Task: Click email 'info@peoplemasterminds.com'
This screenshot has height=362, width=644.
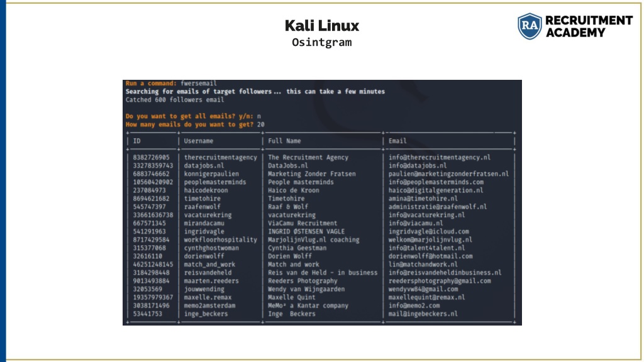Action: tap(436, 182)
